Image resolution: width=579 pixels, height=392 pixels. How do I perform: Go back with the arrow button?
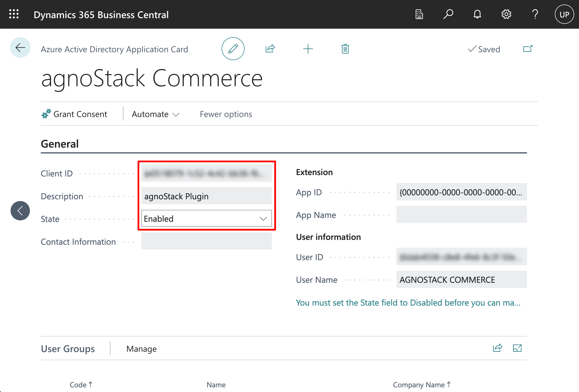click(x=20, y=47)
